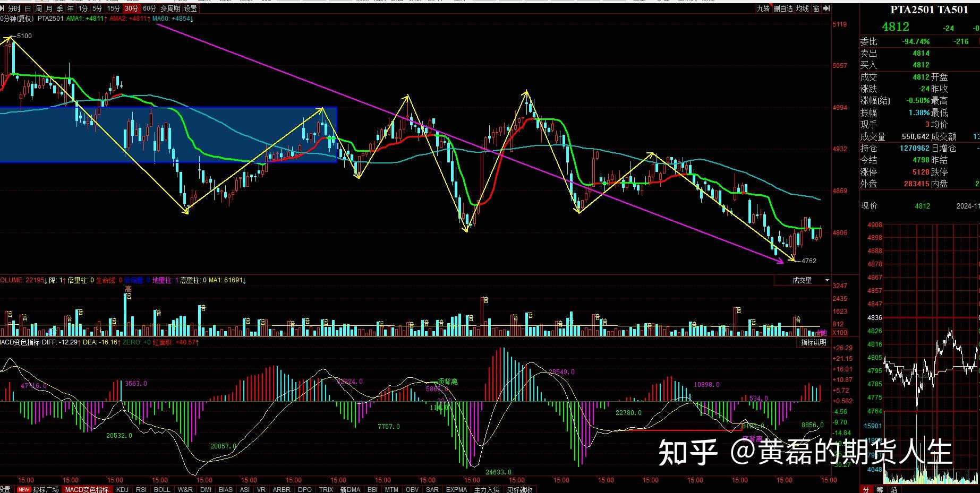Switch to the 60分 timeframe tab
Image resolution: width=980 pixels, height=493 pixels.
tap(150, 8)
